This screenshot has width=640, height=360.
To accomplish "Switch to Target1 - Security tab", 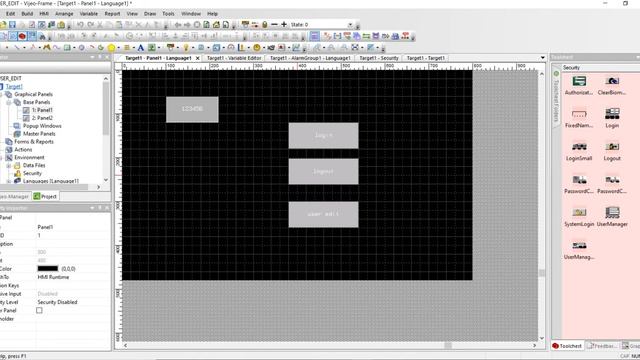I will click(x=379, y=58).
